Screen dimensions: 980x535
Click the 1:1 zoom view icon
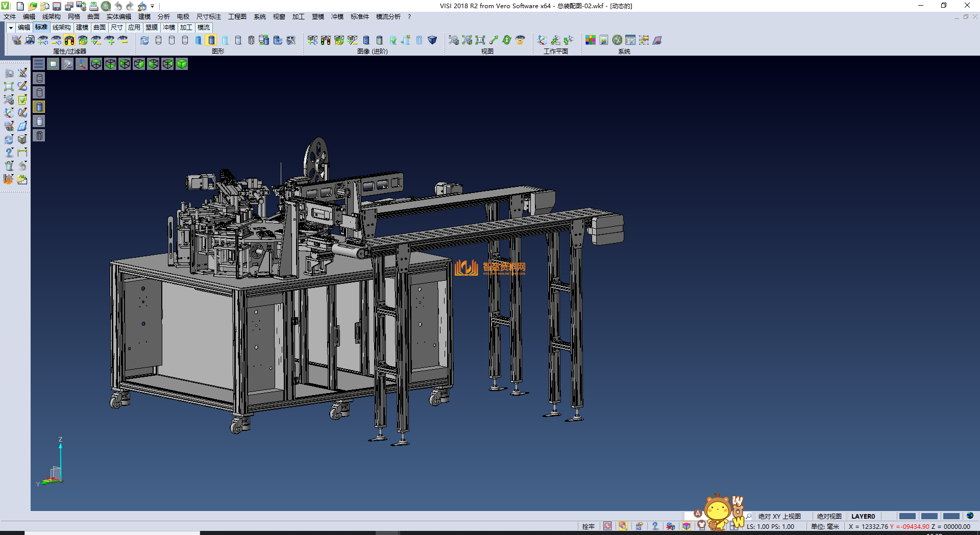coord(480,40)
